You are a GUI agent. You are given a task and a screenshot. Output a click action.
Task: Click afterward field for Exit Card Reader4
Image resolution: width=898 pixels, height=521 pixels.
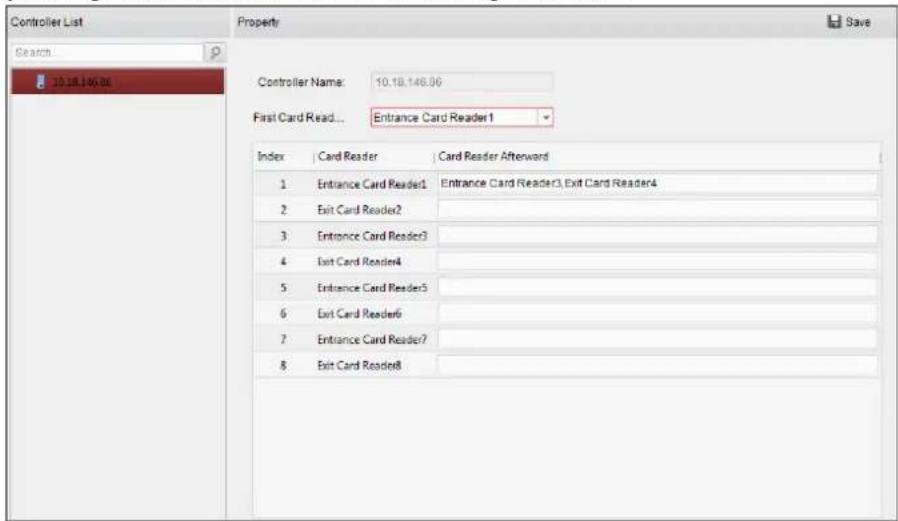657,262
